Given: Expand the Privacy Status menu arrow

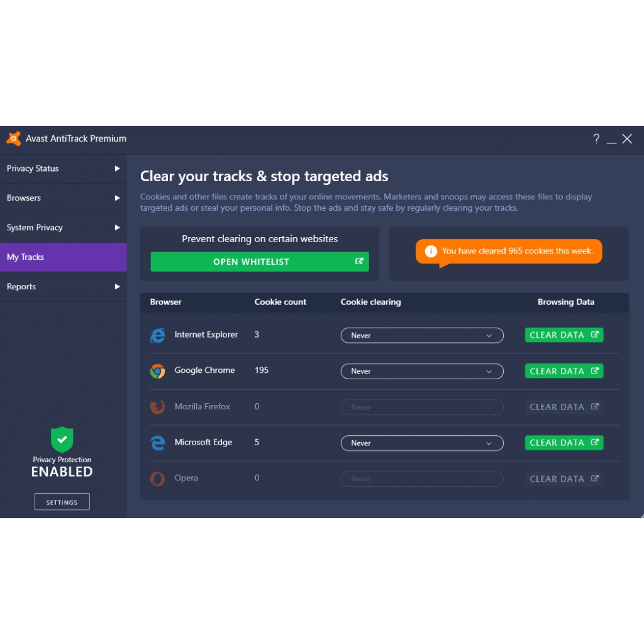Looking at the screenshot, I should (x=117, y=169).
